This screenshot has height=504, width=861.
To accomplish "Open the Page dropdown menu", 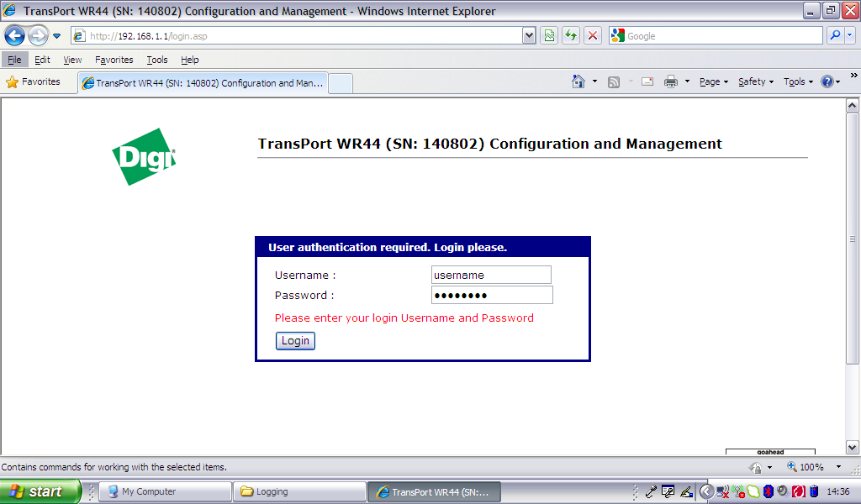I will point(714,81).
